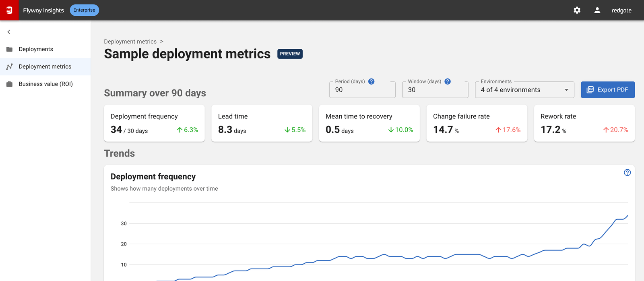The width and height of the screenshot is (644, 281).
Task: Click Lead time downward arrow icon
Action: 287,130
